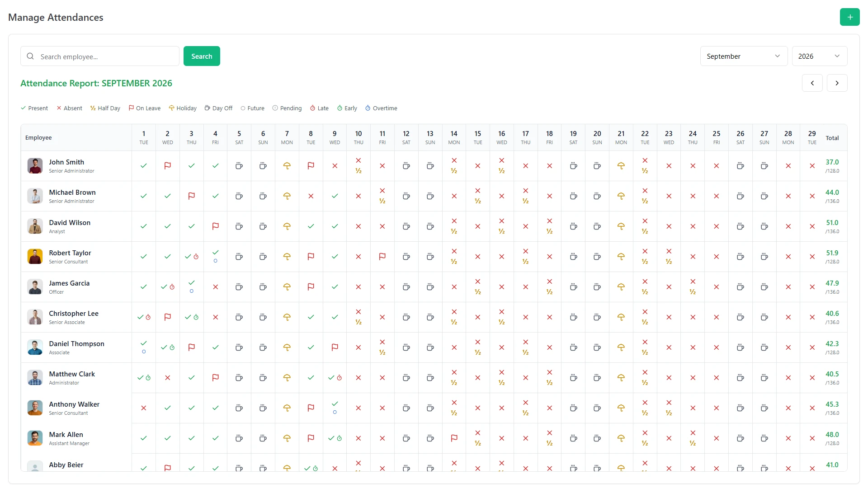
Task: Open the Daniel Thompson employee name
Action: (x=76, y=344)
